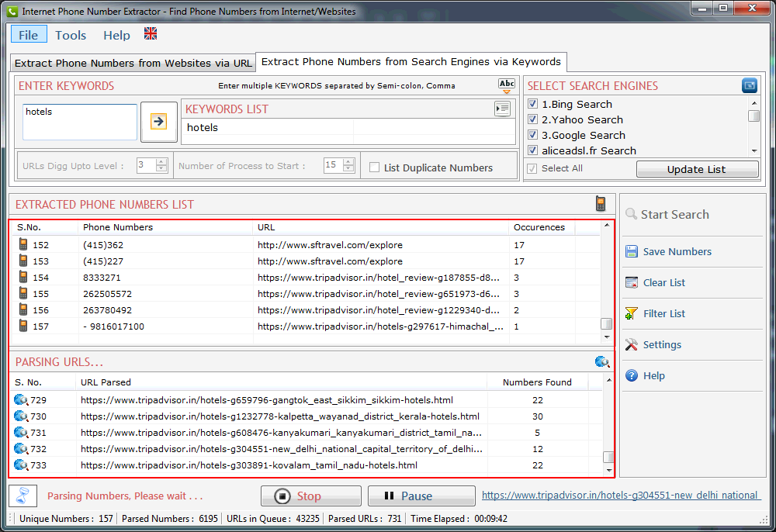Switch to Extract from Websites via URL tab
This screenshot has height=532, width=776.
point(133,63)
